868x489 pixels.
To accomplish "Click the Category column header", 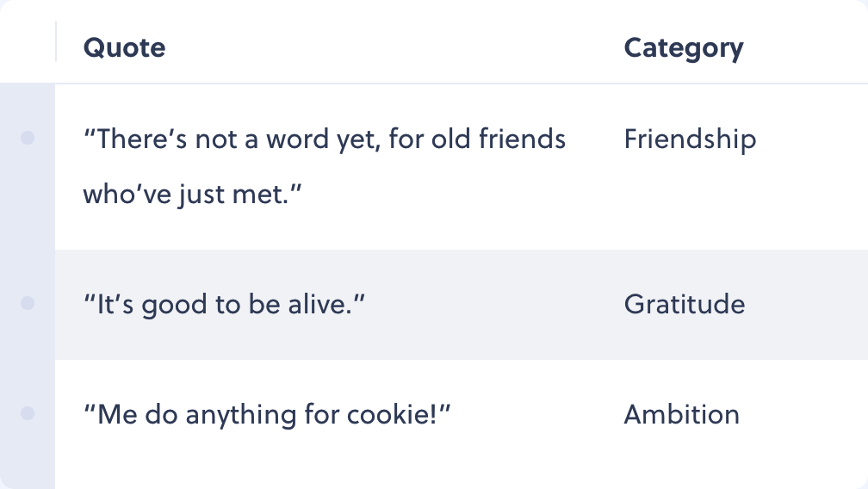I will pos(684,49).
